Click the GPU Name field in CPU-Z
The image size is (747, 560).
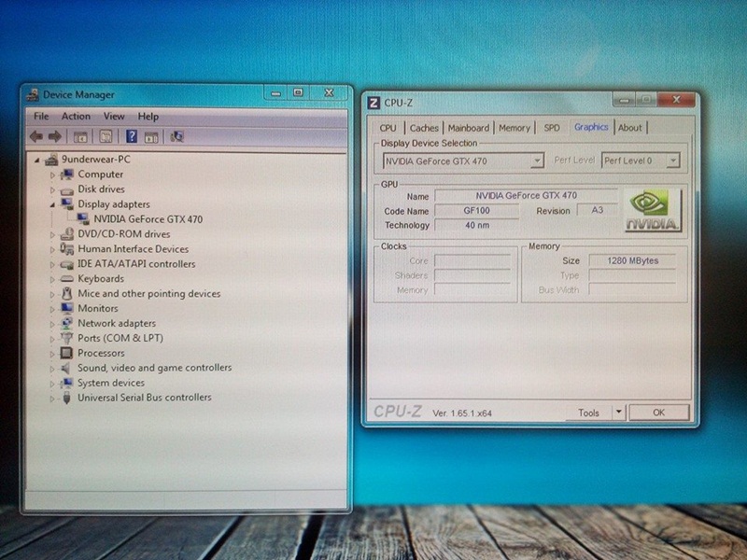coord(527,195)
